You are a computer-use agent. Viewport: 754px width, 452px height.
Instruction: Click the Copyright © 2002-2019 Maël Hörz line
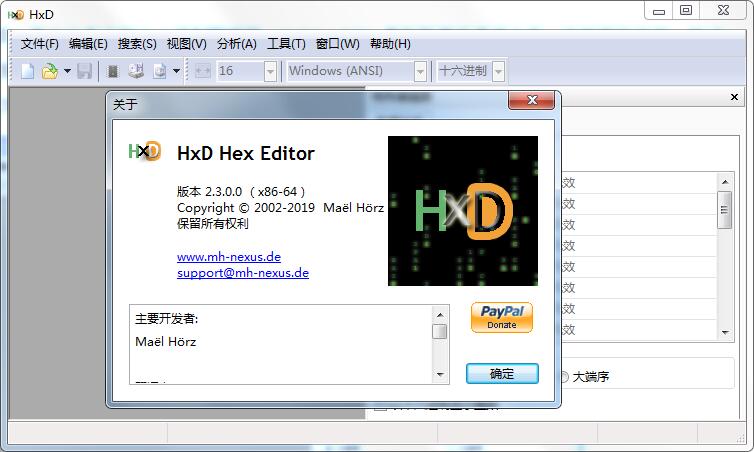tap(280, 208)
